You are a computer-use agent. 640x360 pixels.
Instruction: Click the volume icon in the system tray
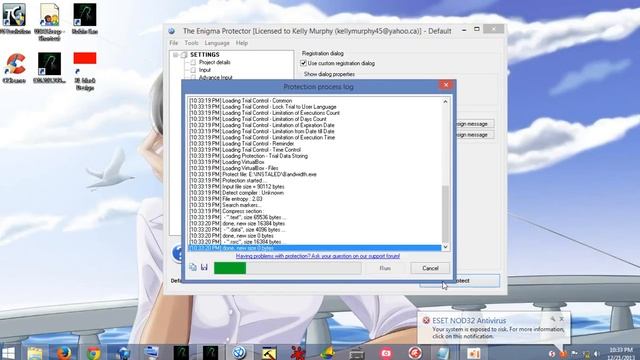click(596, 353)
